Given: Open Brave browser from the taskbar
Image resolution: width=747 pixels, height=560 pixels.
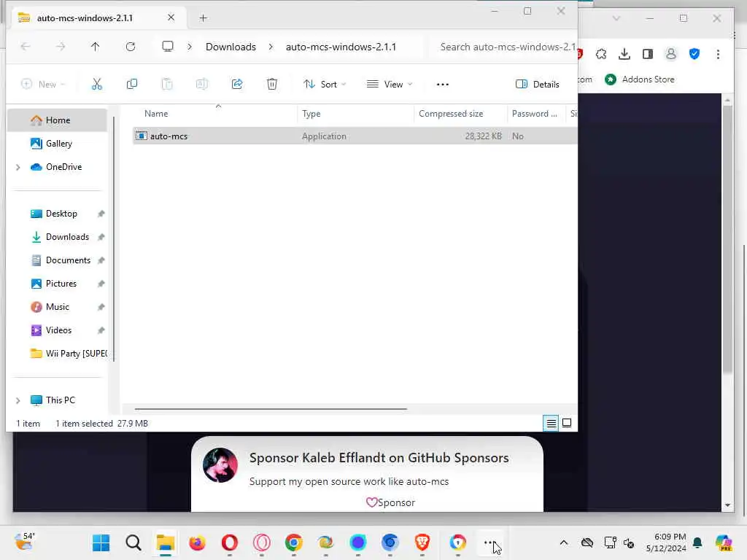Looking at the screenshot, I should [x=422, y=542].
